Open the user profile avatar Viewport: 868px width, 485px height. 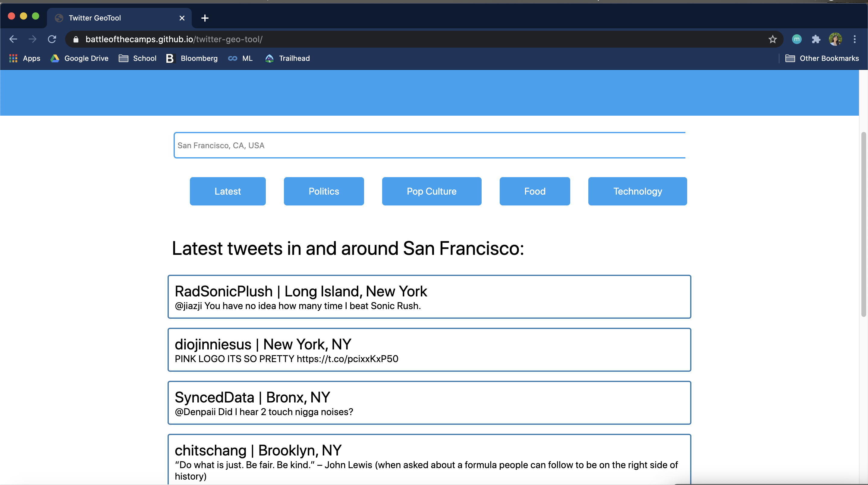pyautogui.click(x=835, y=39)
